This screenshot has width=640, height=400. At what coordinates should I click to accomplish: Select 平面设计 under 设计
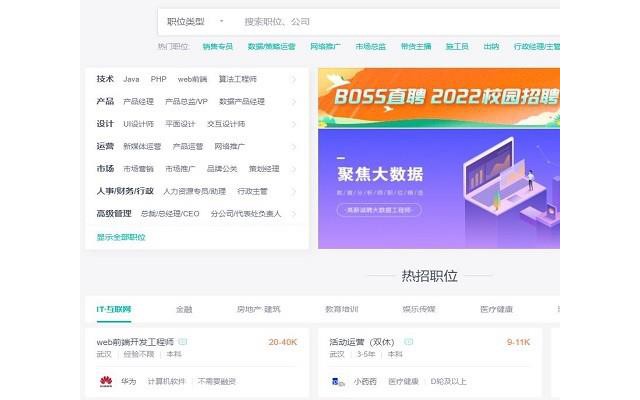point(180,124)
